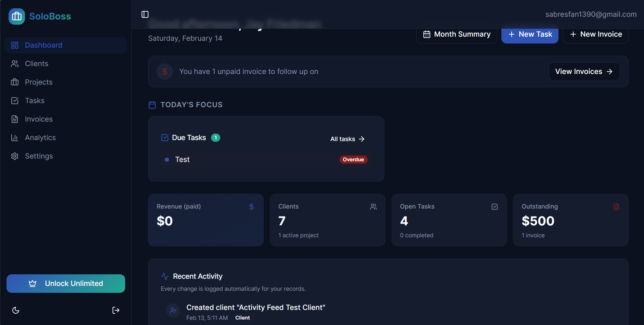Viewport: 644px width, 325px height.
Task: Open Settings via the gear icon
Action: [15, 156]
